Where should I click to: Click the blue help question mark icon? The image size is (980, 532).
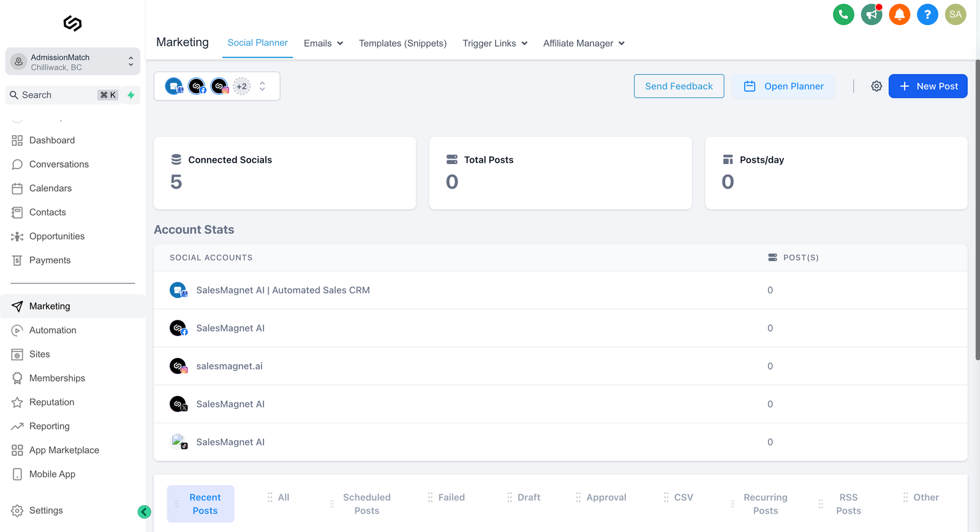click(927, 15)
